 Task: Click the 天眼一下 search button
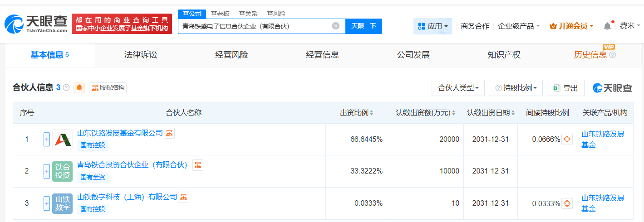point(364,26)
